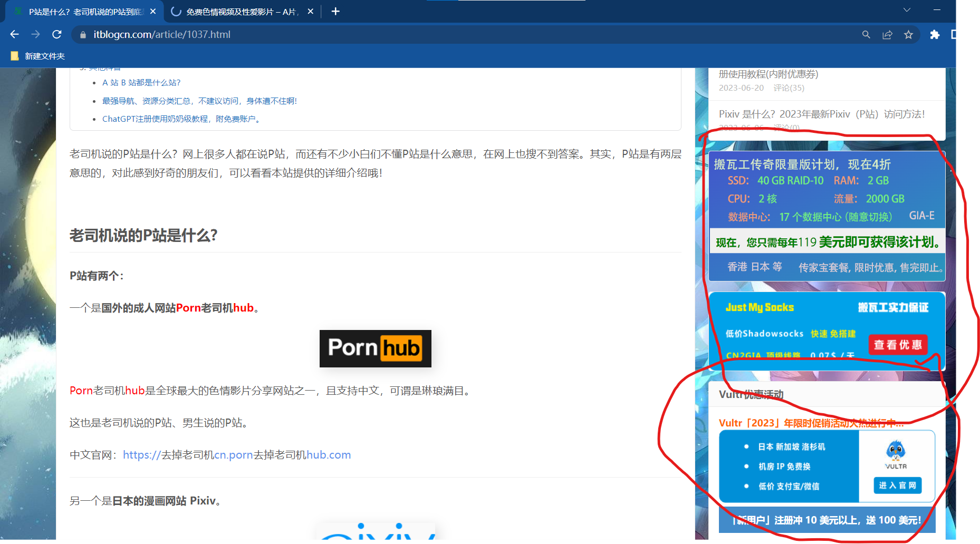Open a new browser tab
Screen dimensions: 980x544
point(335,12)
